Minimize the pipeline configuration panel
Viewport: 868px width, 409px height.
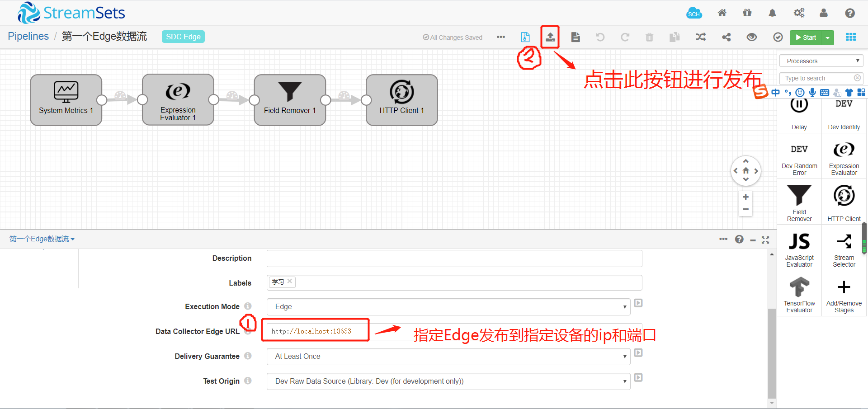pyautogui.click(x=753, y=240)
